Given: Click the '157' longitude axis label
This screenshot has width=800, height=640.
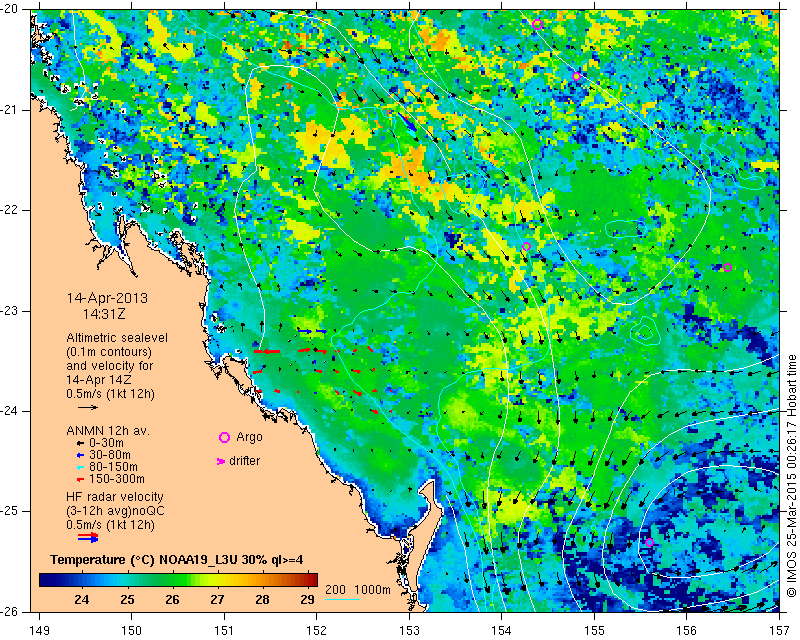Looking at the screenshot, I should (780, 631).
